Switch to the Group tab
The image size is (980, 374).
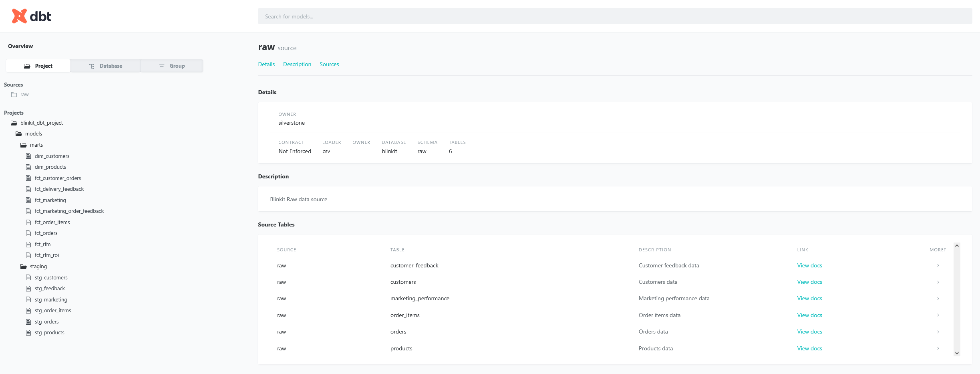(x=172, y=66)
